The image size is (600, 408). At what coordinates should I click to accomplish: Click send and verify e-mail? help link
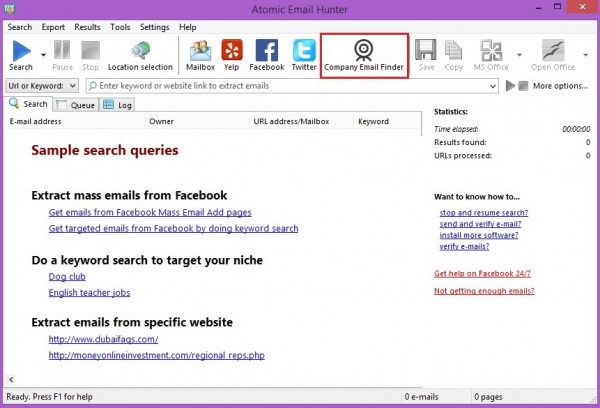coord(480,224)
